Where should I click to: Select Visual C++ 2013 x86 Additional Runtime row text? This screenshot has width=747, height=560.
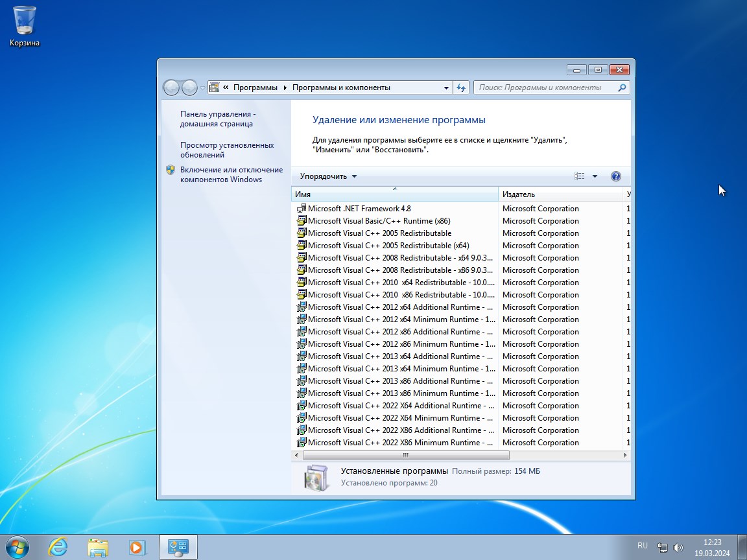coord(401,381)
